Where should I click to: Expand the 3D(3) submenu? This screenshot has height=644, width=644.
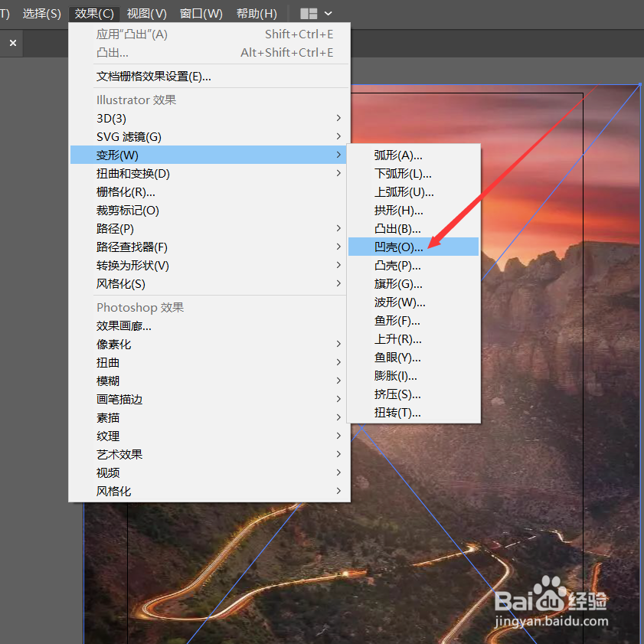[210, 118]
